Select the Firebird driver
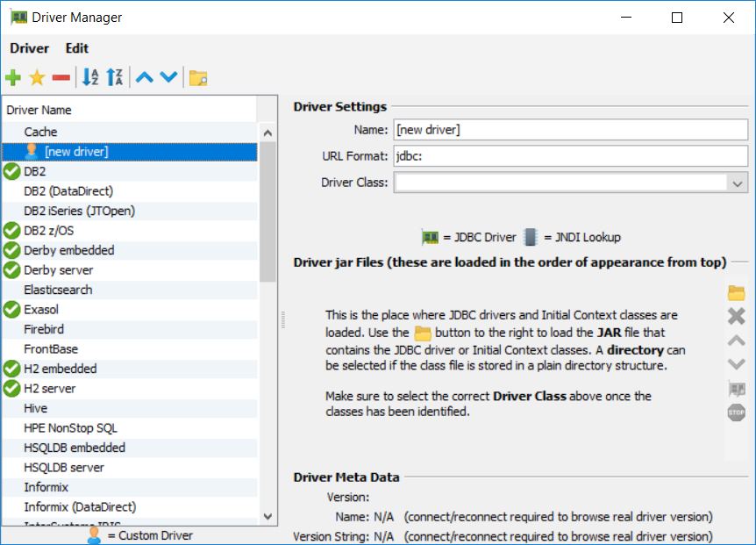The image size is (756, 545). (x=130, y=329)
